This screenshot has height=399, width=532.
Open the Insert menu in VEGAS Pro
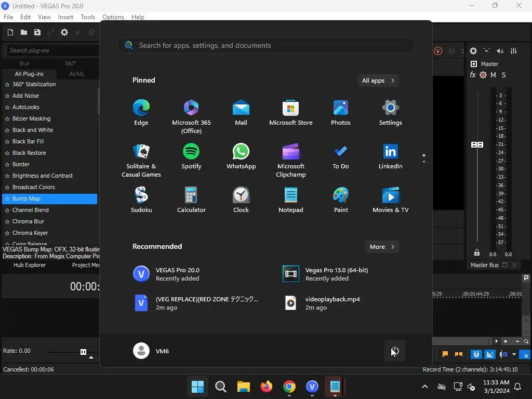(x=65, y=17)
